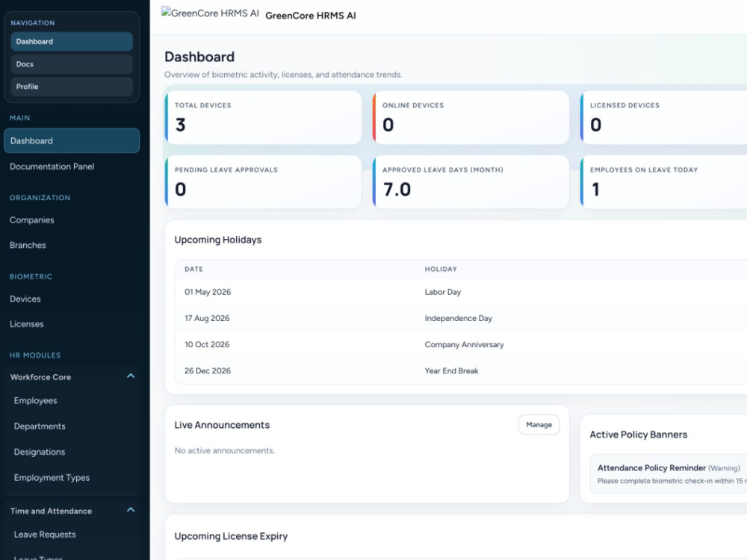Image resolution: width=747 pixels, height=560 pixels.
Task: Open the Employment Types submenu item
Action: [x=52, y=478]
